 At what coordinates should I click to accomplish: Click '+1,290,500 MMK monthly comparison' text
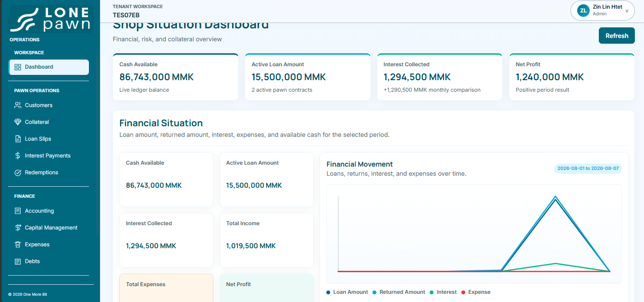432,90
